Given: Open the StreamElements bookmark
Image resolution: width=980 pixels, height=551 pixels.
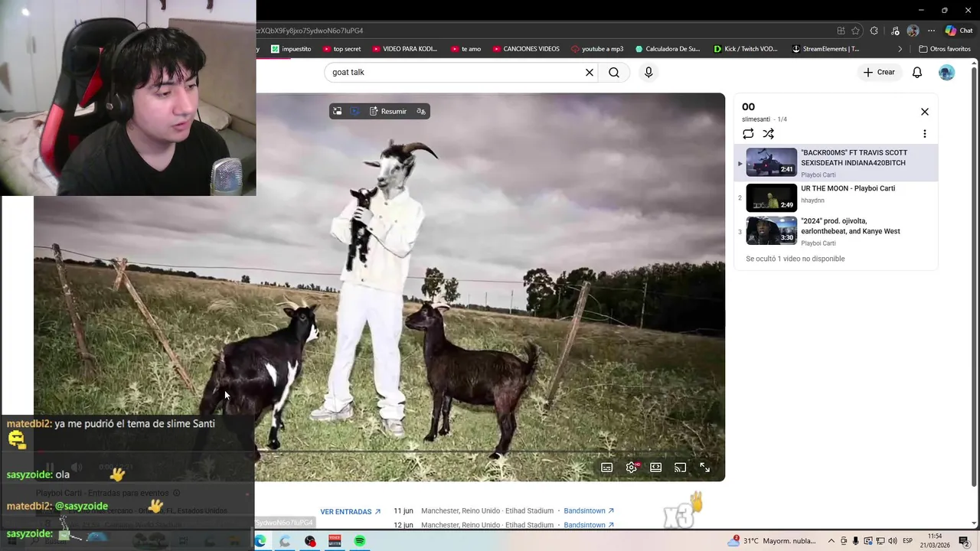Looking at the screenshot, I should coord(825,49).
